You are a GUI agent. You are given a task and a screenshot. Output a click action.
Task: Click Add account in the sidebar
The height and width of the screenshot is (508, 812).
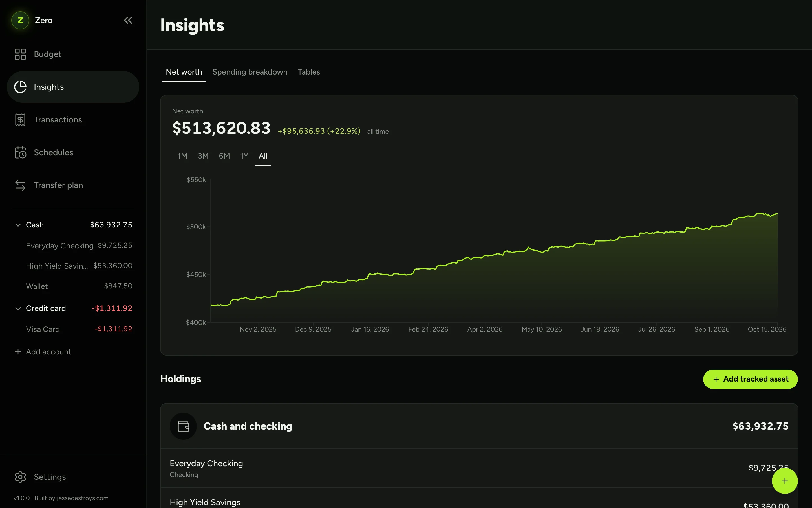[x=48, y=352]
